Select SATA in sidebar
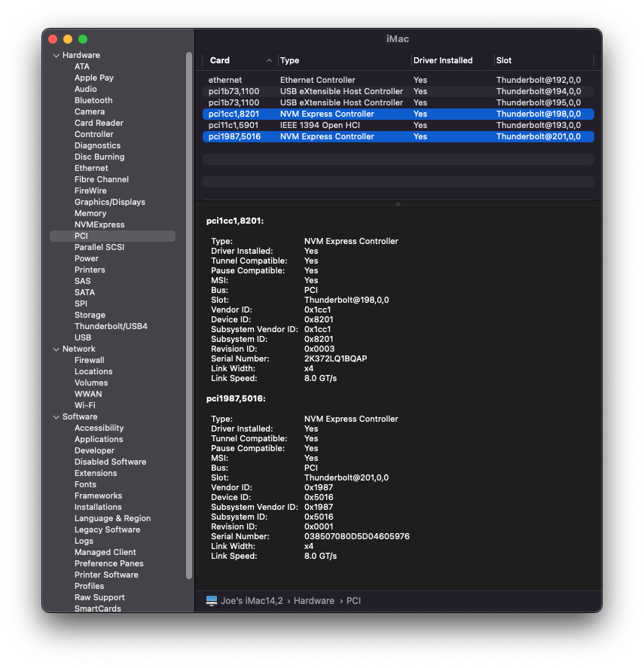The height and width of the screenshot is (668, 644). (x=84, y=292)
